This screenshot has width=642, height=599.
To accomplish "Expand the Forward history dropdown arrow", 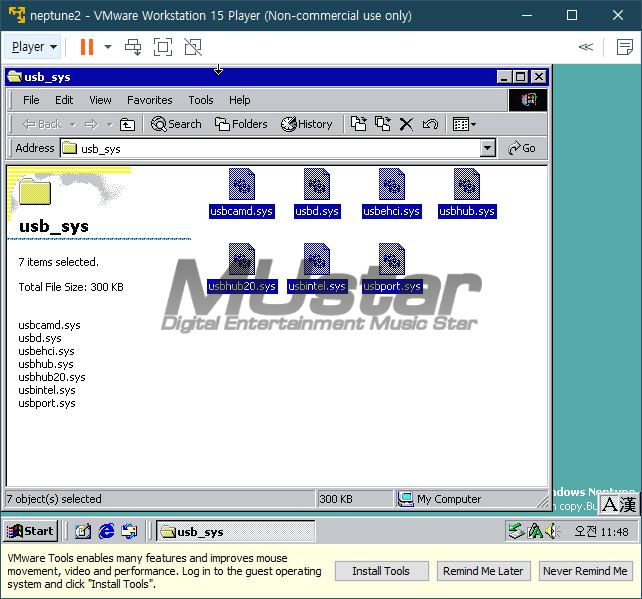I will pyautogui.click(x=109, y=124).
